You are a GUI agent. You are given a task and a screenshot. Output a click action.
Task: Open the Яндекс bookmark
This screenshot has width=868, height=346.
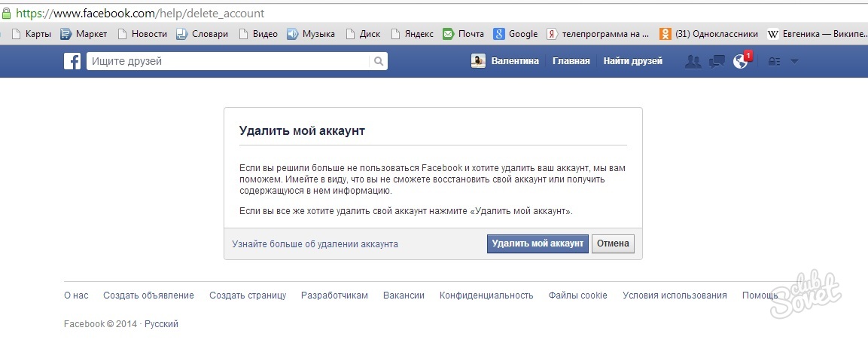pos(412,34)
